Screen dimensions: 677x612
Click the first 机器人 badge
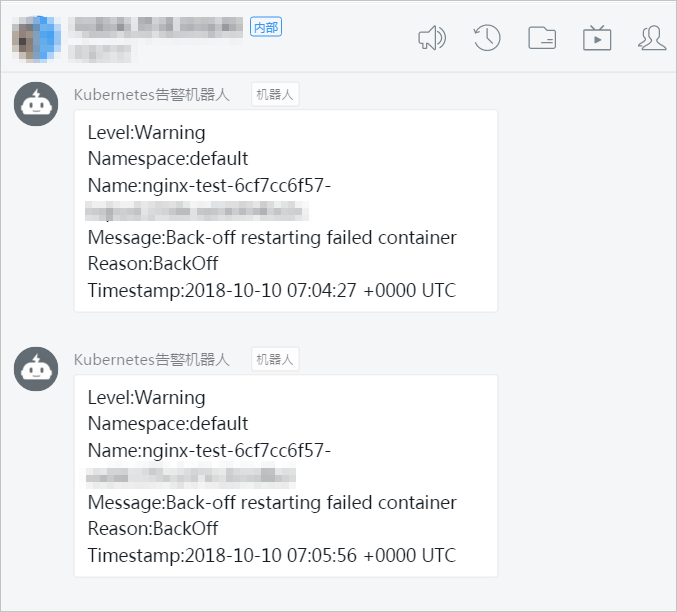[x=275, y=94]
